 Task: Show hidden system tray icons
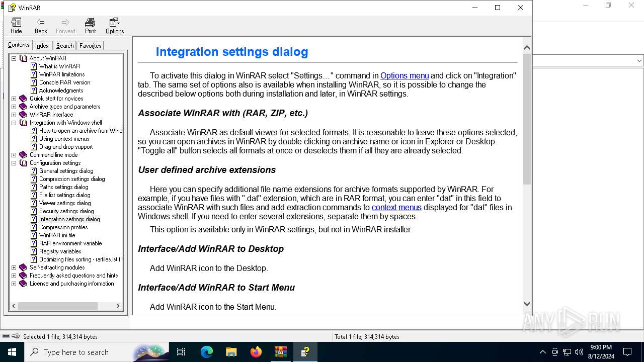pyautogui.click(x=542, y=352)
